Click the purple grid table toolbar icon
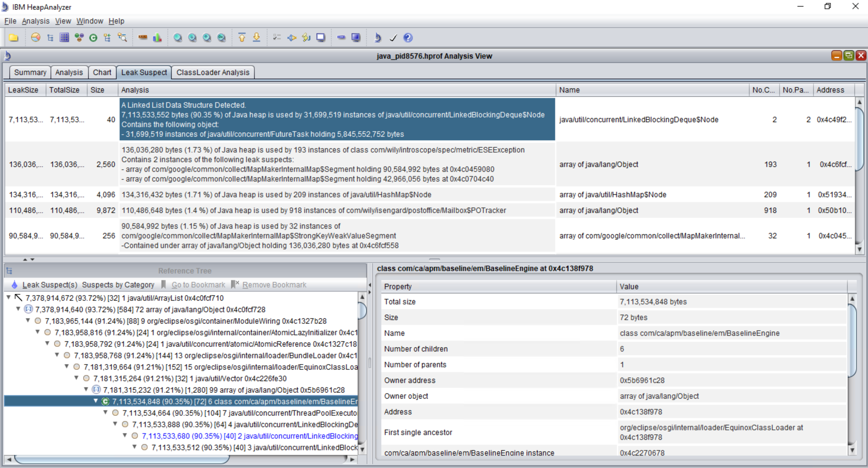The image size is (868, 468). click(x=64, y=38)
